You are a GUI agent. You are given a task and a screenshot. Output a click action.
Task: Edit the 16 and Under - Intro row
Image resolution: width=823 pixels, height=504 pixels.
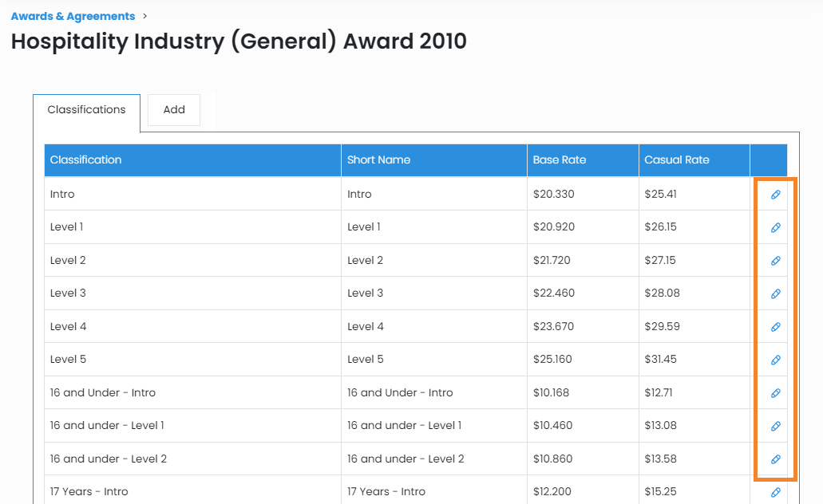point(775,393)
